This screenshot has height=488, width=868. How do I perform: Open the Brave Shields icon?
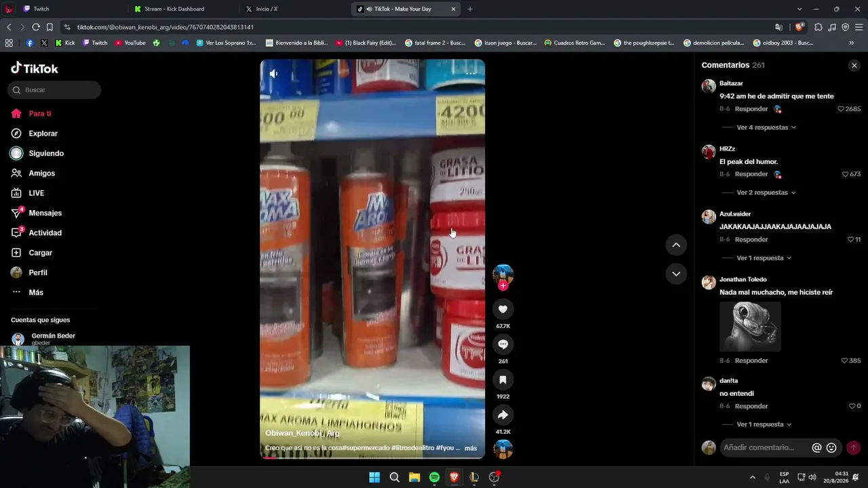[800, 27]
